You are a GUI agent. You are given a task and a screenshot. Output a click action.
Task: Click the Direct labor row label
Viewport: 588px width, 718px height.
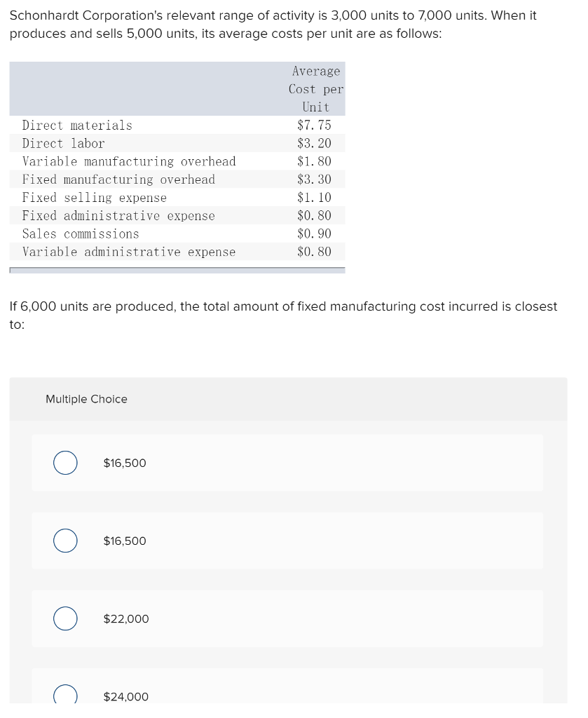[63, 144]
